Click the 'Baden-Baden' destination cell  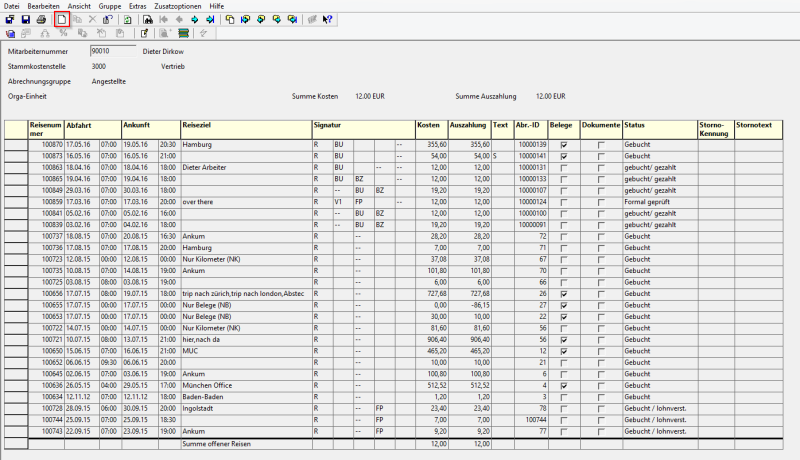246,397
